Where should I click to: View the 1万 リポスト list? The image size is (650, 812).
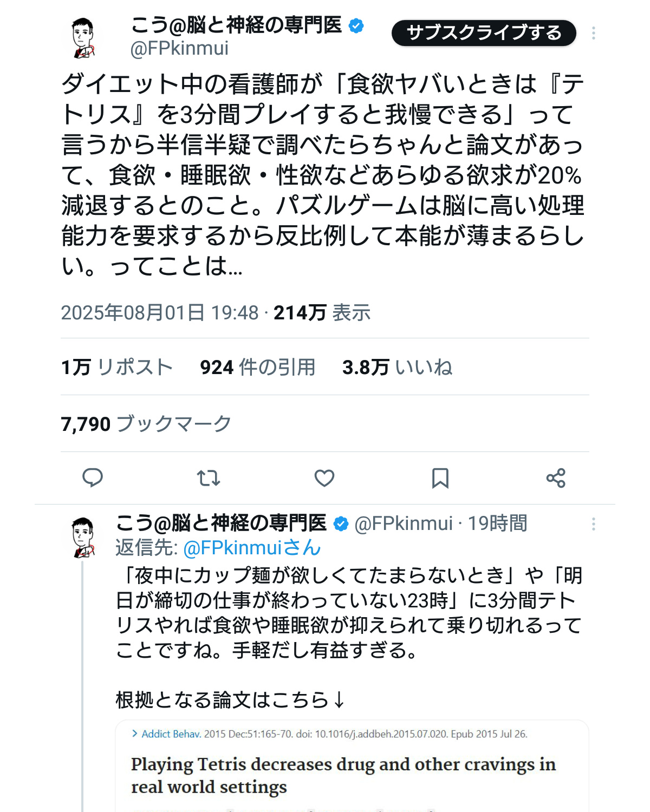pyautogui.click(x=116, y=367)
